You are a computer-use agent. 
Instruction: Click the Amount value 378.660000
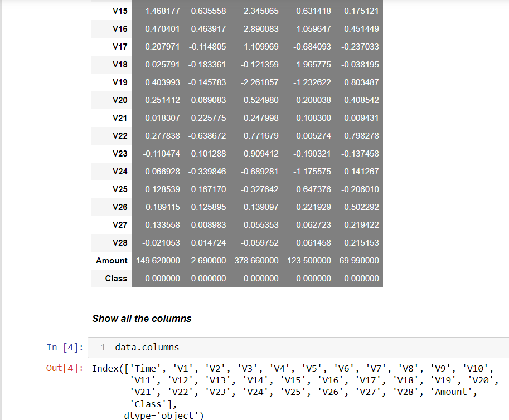pyautogui.click(x=258, y=260)
